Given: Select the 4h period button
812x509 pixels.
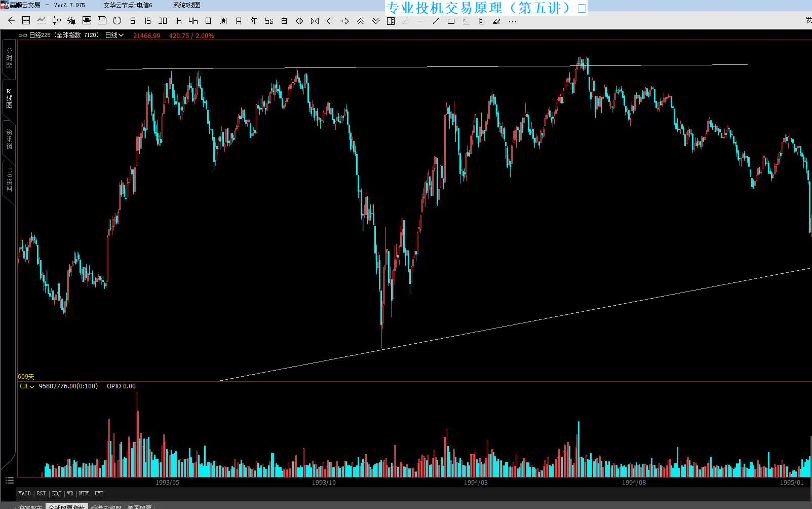Looking at the screenshot, I should pyautogui.click(x=193, y=21).
